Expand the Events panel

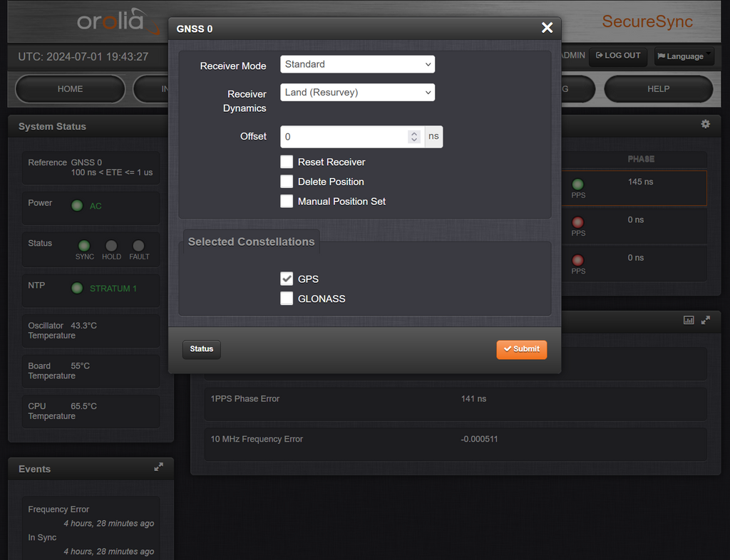(158, 467)
